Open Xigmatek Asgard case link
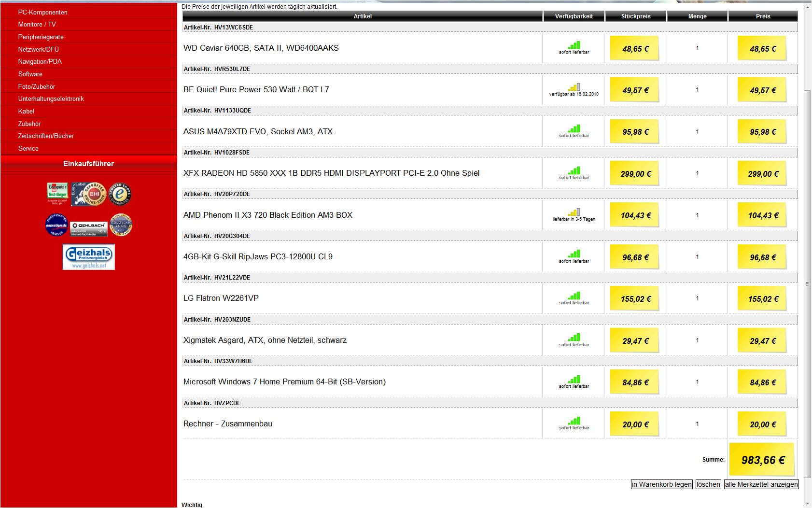Screen dimensions: 812x508 coord(265,340)
